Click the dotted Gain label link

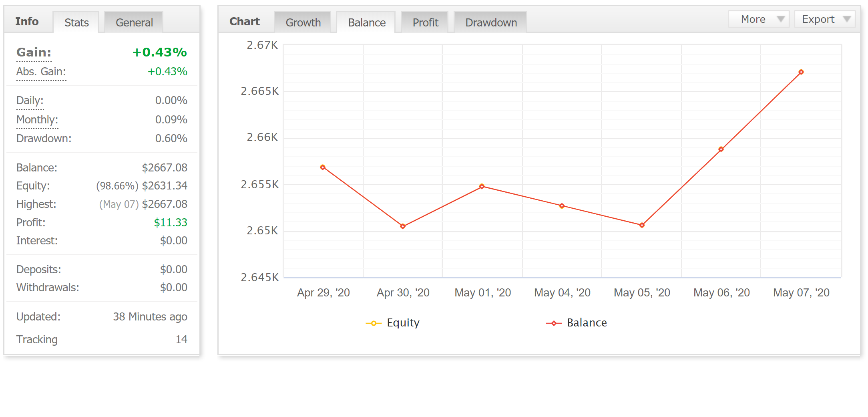pos(34,52)
